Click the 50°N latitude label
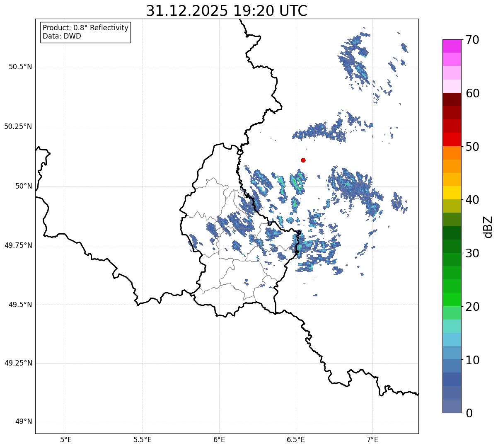The width and height of the screenshot is (498, 448). click(x=24, y=186)
